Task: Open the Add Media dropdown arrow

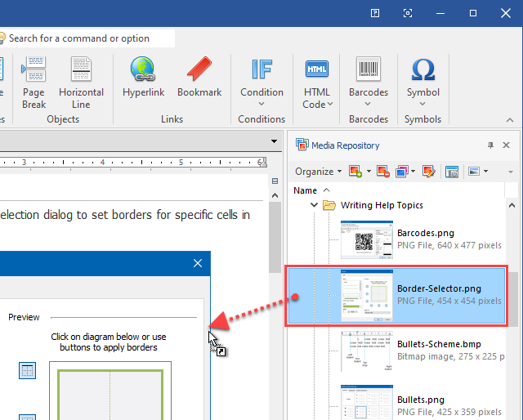Action: tap(369, 172)
